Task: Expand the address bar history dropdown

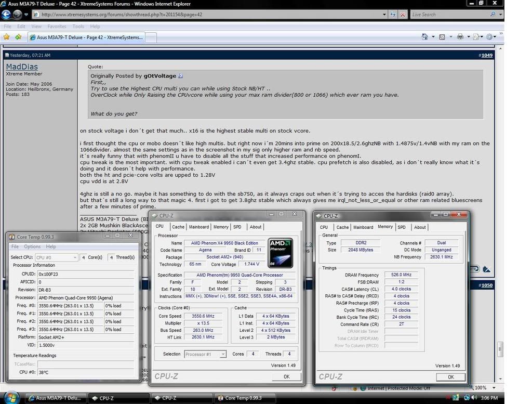Action: pos(384,15)
